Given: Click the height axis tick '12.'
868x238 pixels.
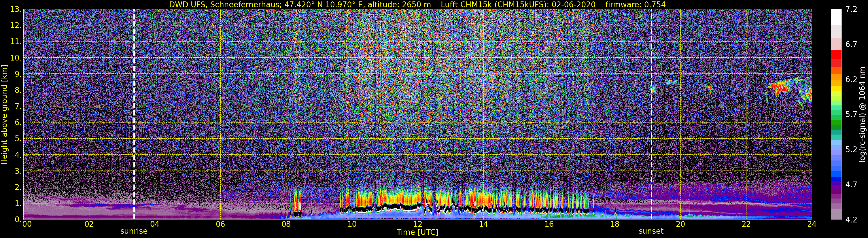Looking at the screenshot, I should pos(16,26).
